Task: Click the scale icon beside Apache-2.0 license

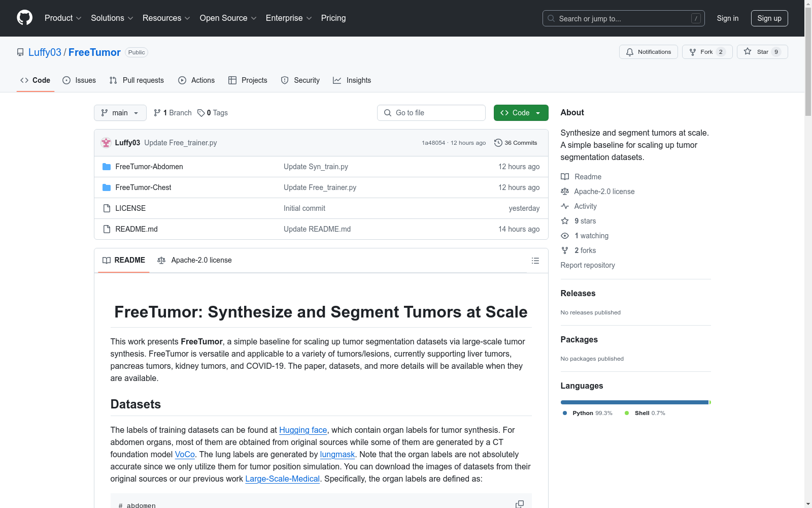Action: (565, 192)
